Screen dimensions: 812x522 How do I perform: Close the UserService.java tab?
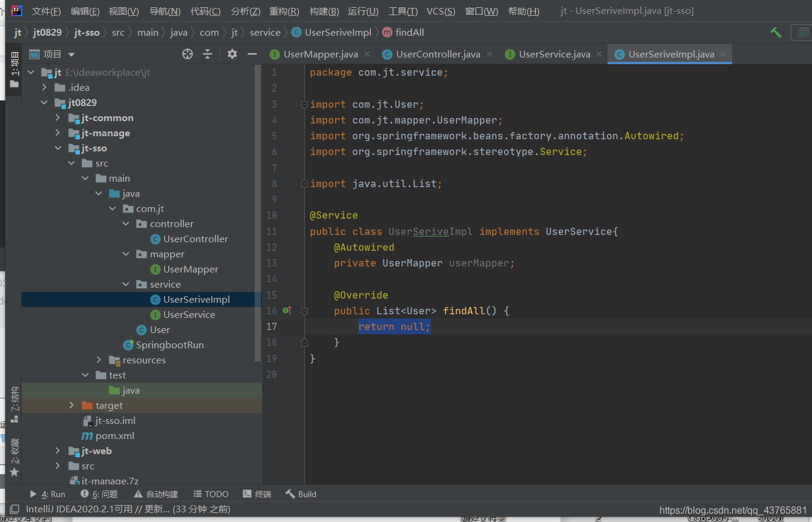[x=599, y=55]
